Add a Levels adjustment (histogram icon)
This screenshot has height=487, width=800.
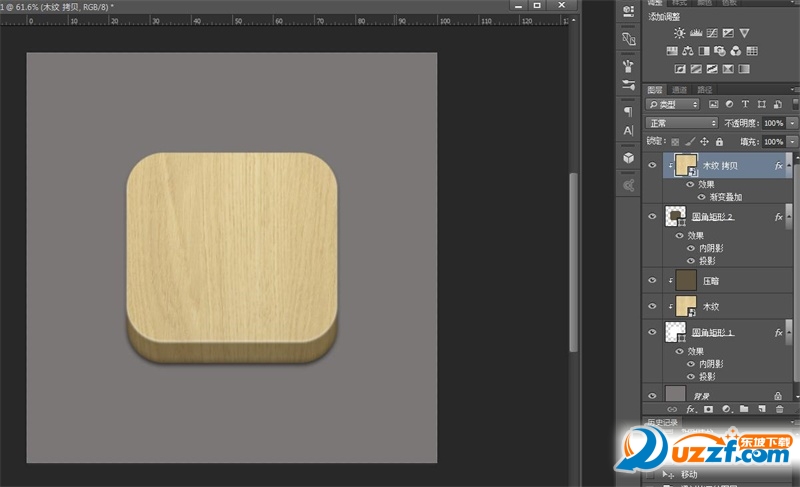point(697,33)
